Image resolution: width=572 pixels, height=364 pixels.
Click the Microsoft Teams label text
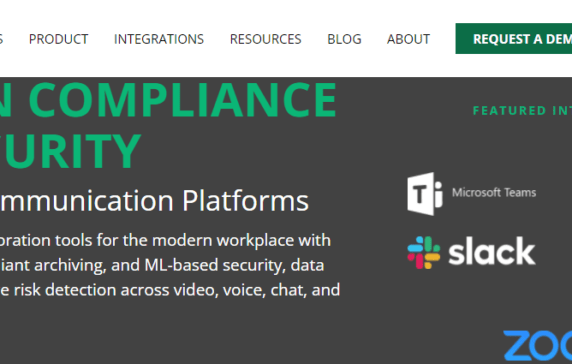point(494,192)
